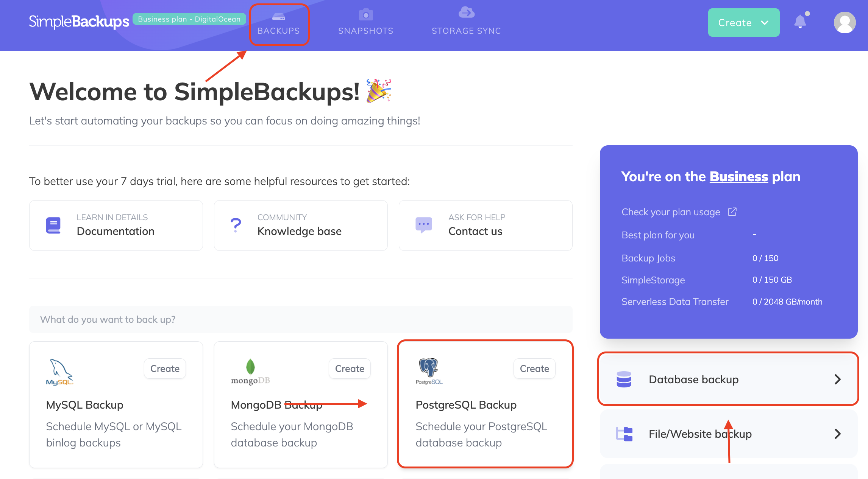Click the Knowledge base question mark icon
This screenshot has width=868, height=479.
point(236,226)
